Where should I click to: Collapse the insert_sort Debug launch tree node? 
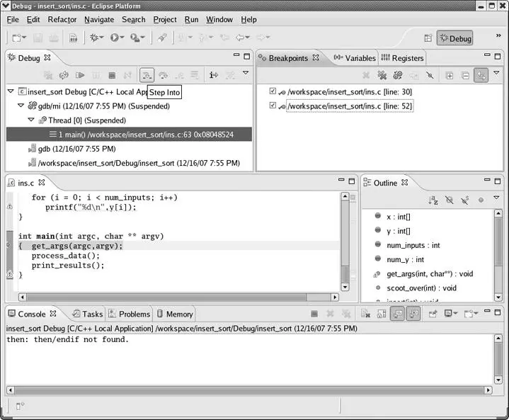coord(11,91)
